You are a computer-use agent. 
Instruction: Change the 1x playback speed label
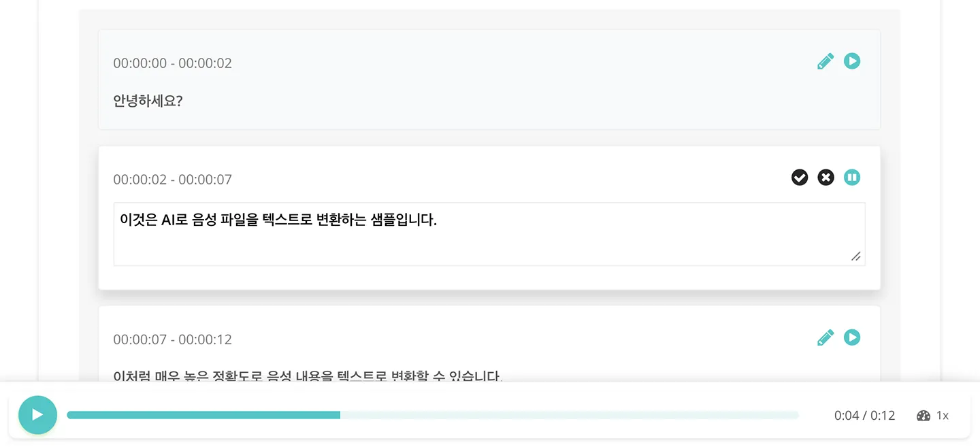tap(943, 416)
